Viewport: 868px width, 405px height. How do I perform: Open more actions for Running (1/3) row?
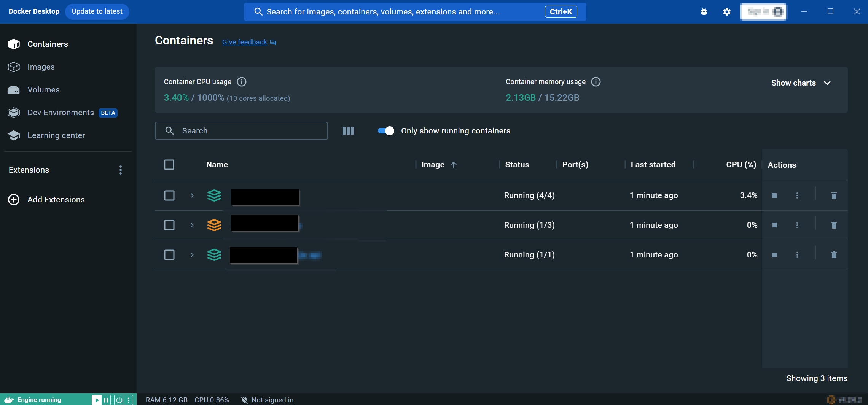[797, 225]
